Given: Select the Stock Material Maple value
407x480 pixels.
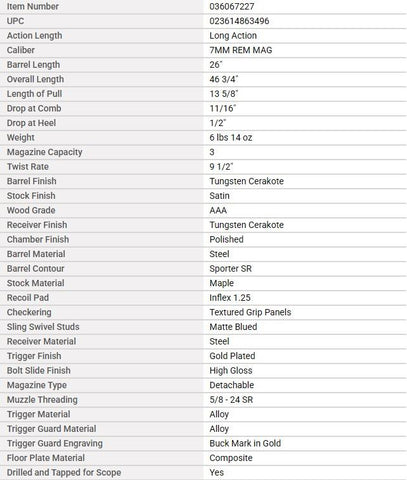Looking at the screenshot, I should [x=221, y=283].
